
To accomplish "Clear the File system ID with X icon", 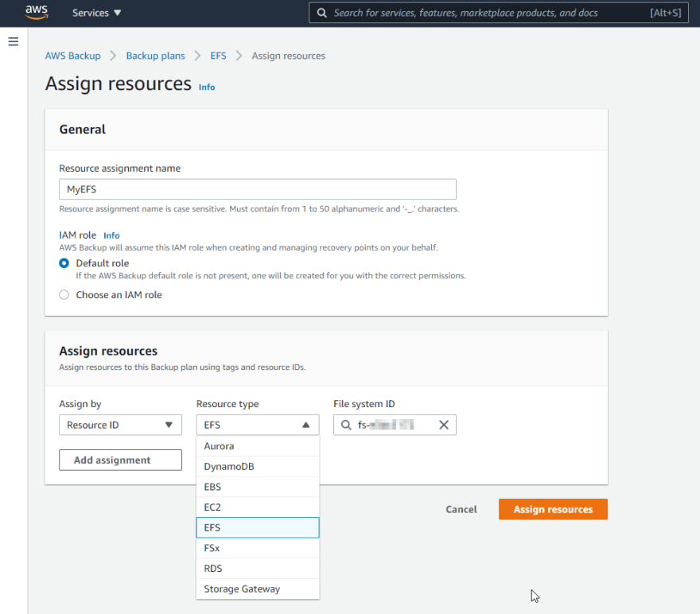I will [443, 425].
